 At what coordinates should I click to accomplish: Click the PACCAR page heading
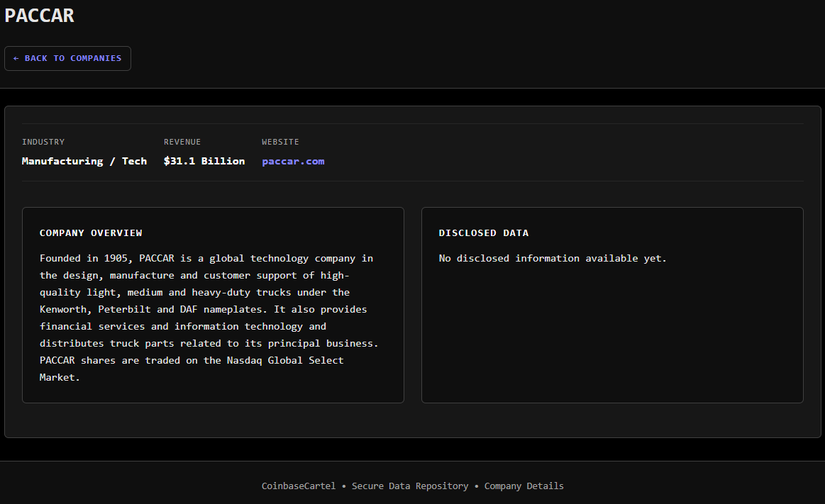pos(40,16)
